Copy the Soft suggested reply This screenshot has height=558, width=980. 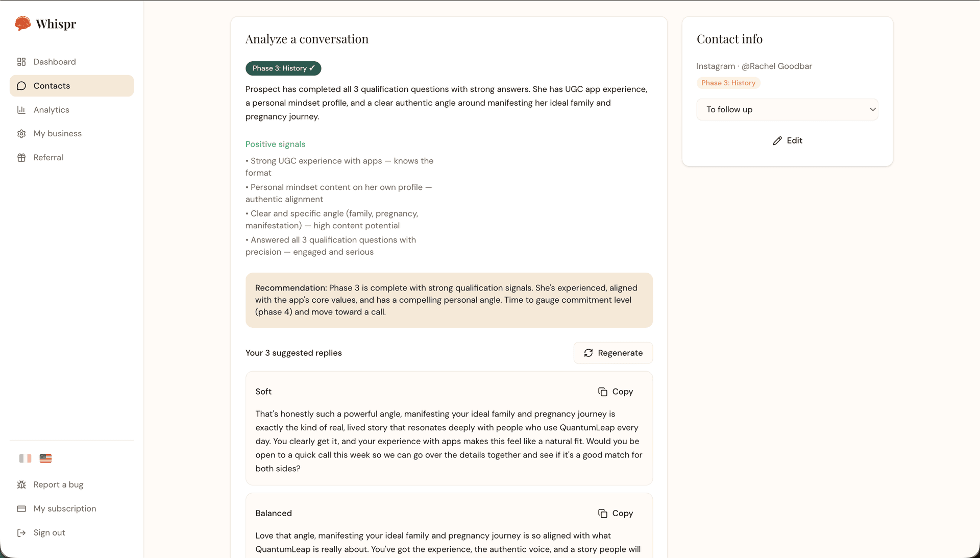tap(616, 392)
